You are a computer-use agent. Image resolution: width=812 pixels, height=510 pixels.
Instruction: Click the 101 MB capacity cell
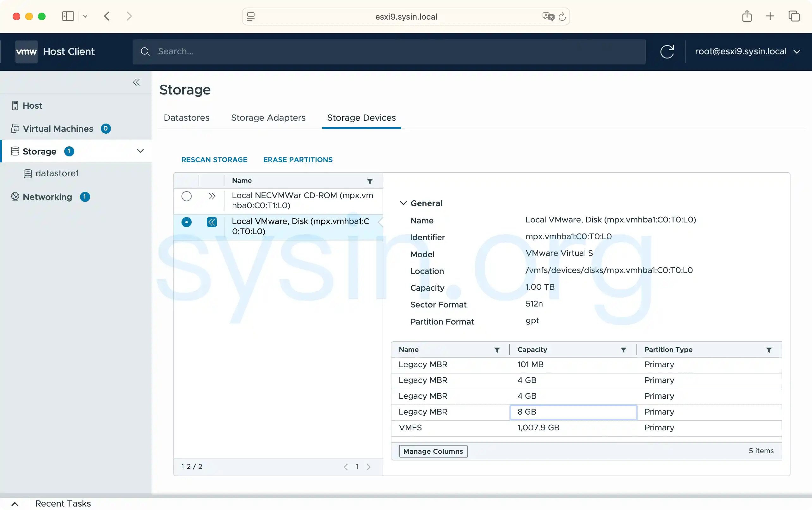[x=573, y=364]
